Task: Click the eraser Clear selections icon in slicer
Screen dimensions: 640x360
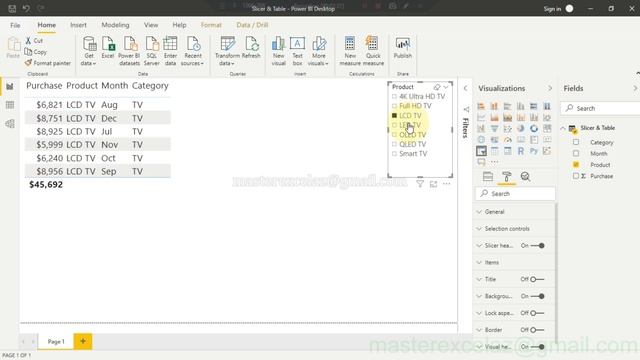Action: pos(437,87)
